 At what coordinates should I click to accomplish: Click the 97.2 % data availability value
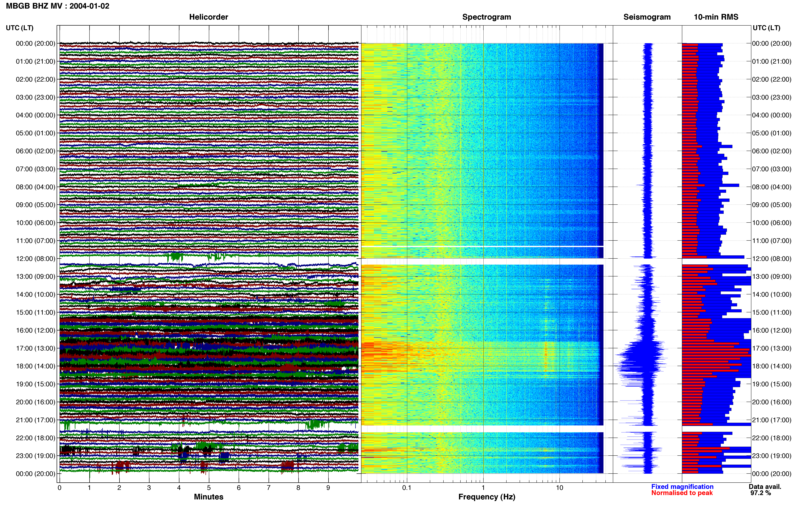(x=761, y=493)
